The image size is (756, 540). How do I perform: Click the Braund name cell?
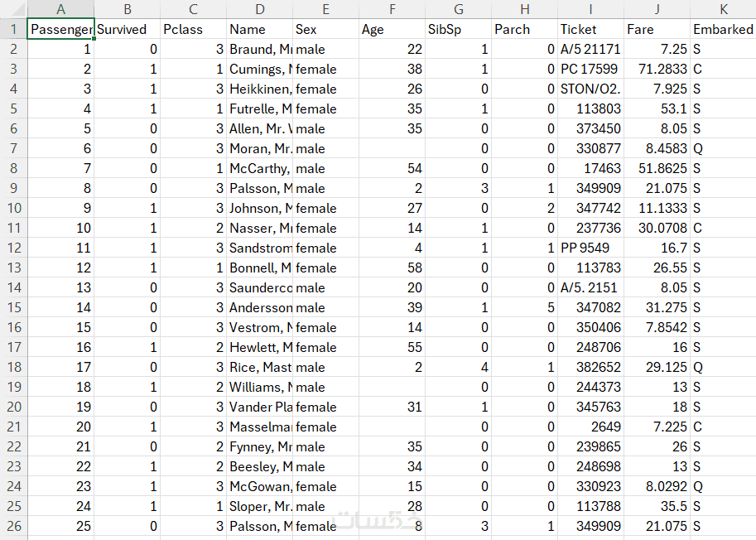point(259,50)
